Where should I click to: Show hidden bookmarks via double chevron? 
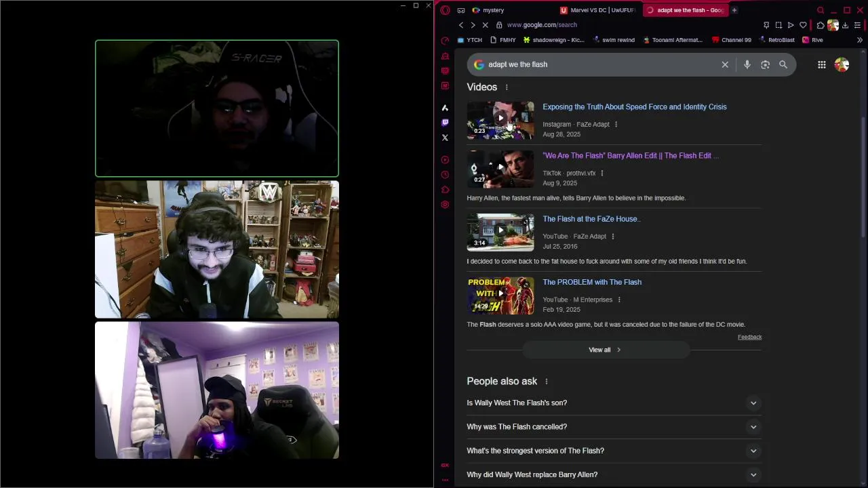coord(859,40)
